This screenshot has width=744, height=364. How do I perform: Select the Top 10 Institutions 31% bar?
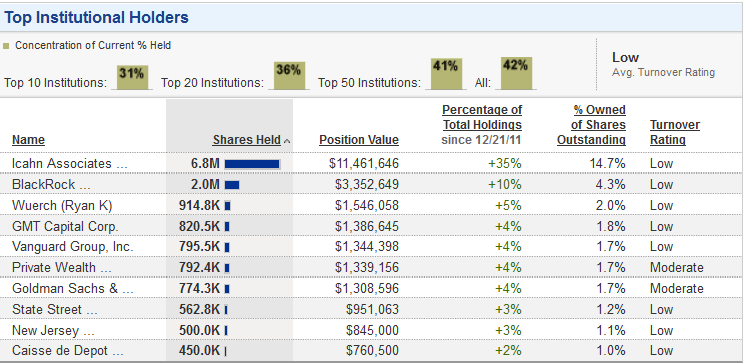(x=132, y=77)
